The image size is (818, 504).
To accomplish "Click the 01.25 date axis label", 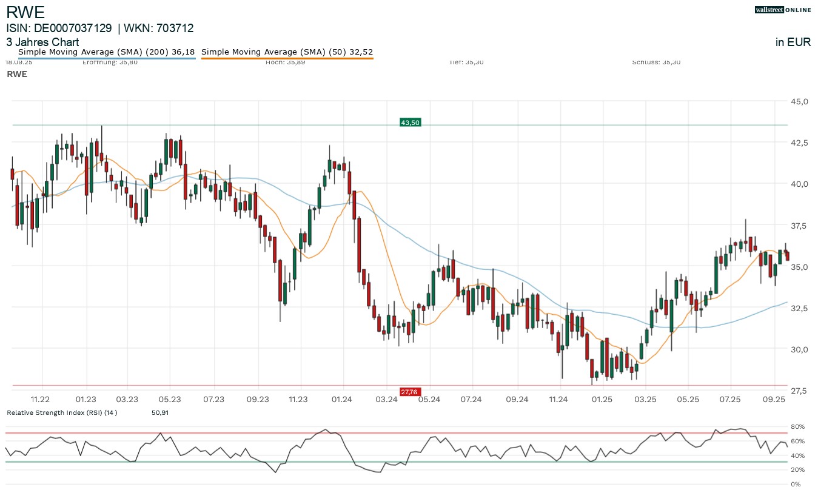I will pos(603,399).
